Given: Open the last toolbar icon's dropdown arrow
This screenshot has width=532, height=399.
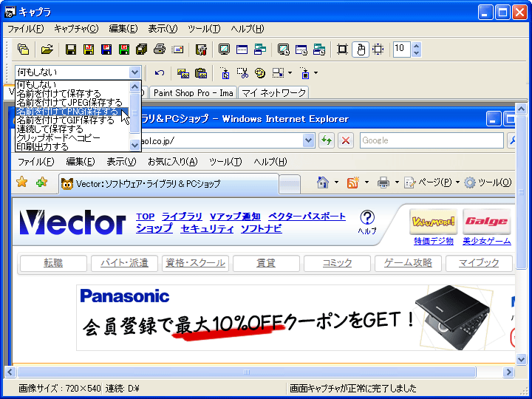Looking at the screenshot, I should (316, 72).
